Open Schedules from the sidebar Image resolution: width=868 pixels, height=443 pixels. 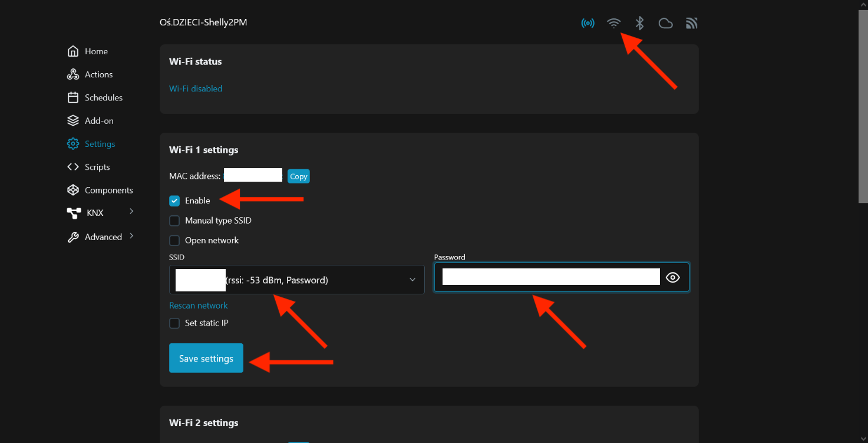point(103,98)
